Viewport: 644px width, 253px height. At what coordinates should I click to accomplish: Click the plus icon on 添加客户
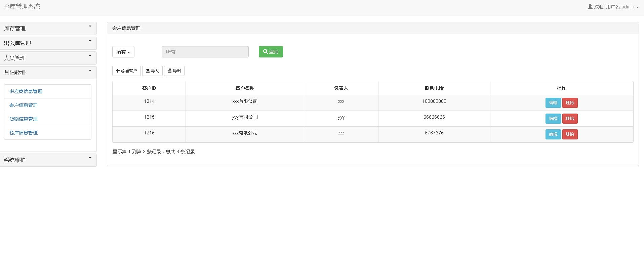pos(118,71)
